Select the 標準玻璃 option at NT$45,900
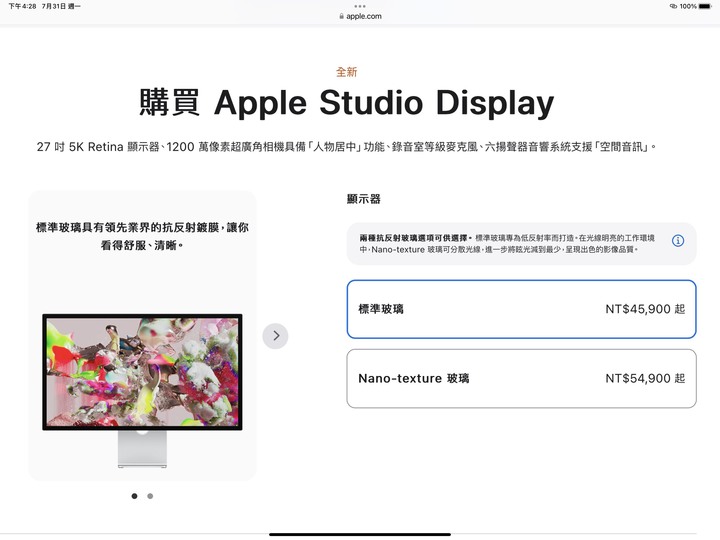This screenshot has width=720, height=540. point(521,309)
